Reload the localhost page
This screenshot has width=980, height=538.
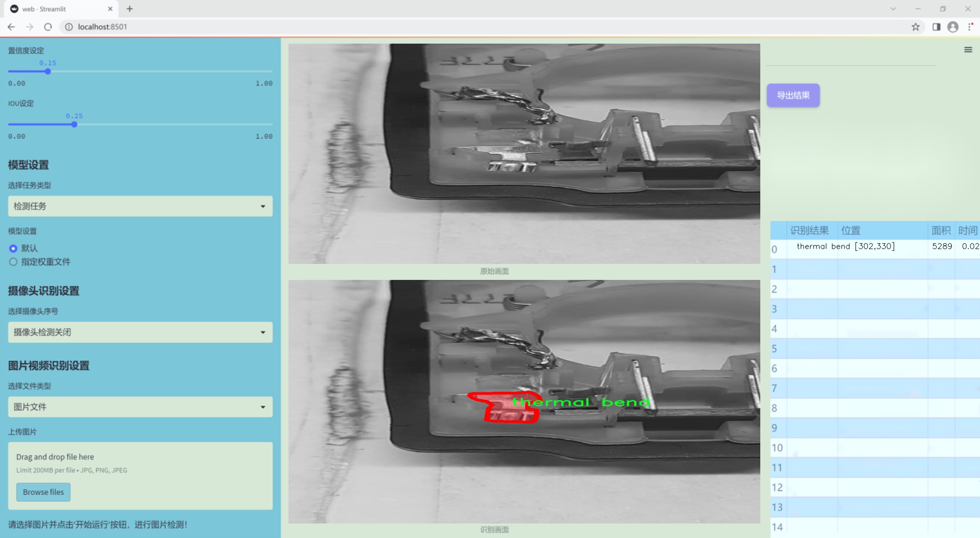[48, 27]
